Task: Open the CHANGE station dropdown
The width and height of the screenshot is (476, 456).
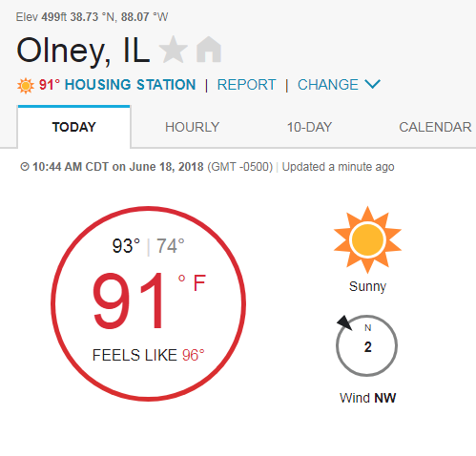Action: pyautogui.click(x=339, y=85)
